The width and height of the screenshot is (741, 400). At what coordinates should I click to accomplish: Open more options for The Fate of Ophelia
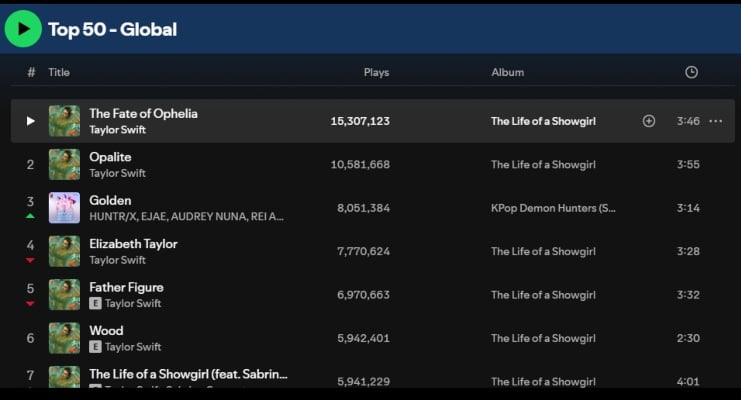click(715, 121)
